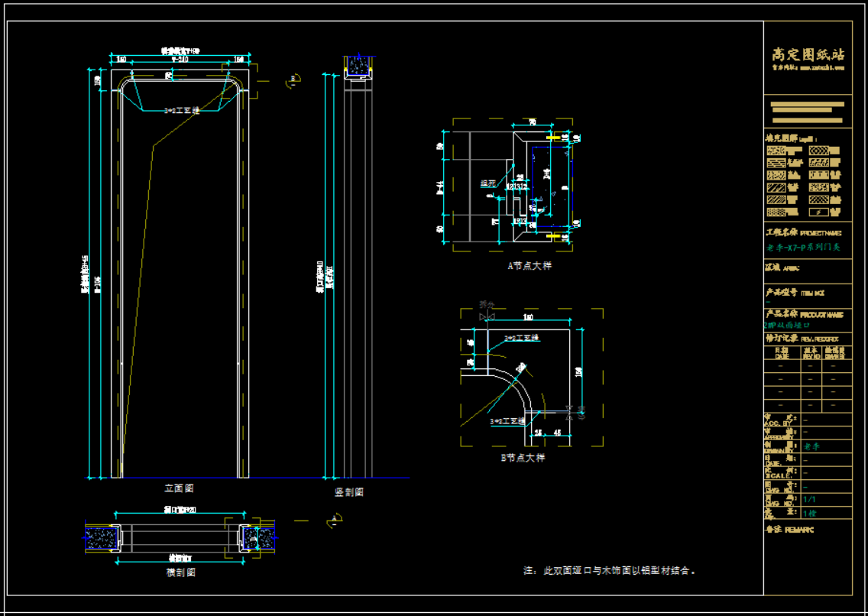Select the note about 双面垭口 and aluminum
The width and height of the screenshot is (868, 616).
pos(609,571)
